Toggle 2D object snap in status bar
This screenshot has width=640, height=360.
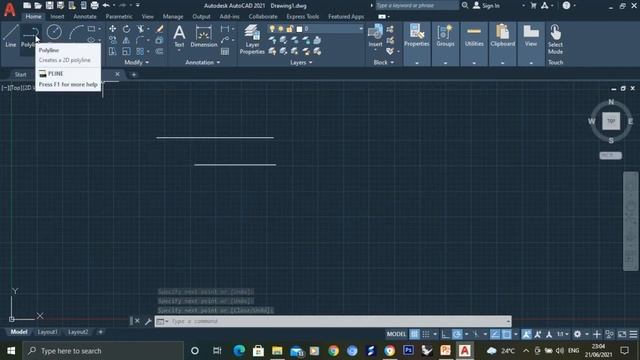click(507, 334)
